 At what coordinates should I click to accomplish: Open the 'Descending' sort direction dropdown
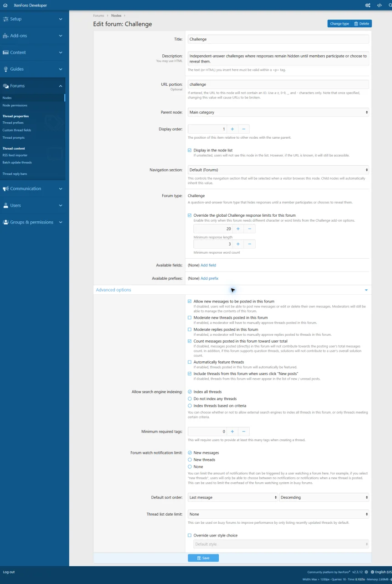324,498
